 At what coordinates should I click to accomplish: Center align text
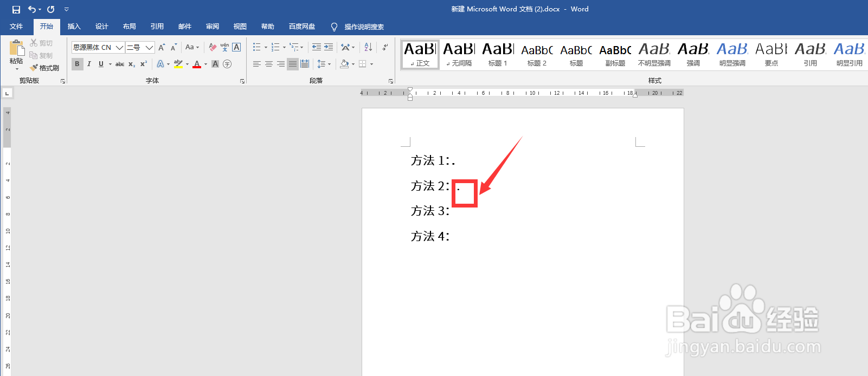tap(269, 64)
